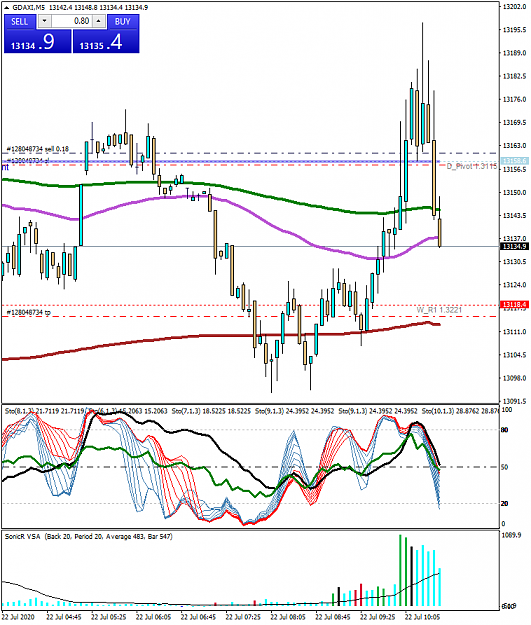Screen dimensions: 531x625
Task: Click the red 13118.4 price tag
Action: [x=514, y=305]
